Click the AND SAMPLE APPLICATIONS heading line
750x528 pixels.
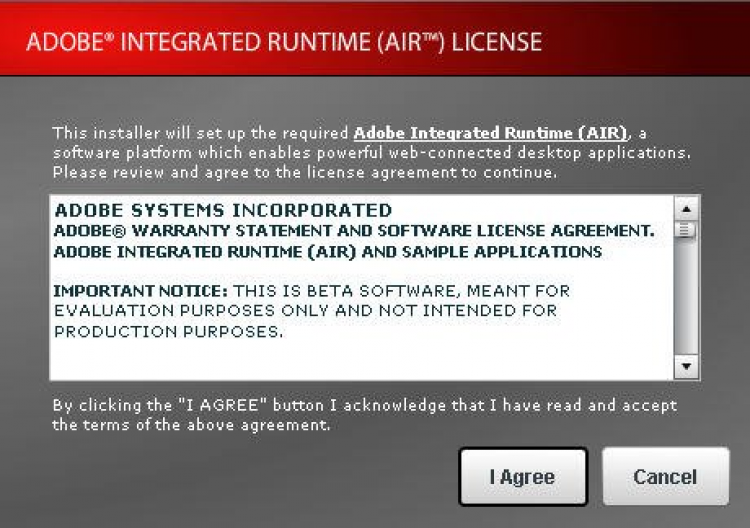point(328,252)
